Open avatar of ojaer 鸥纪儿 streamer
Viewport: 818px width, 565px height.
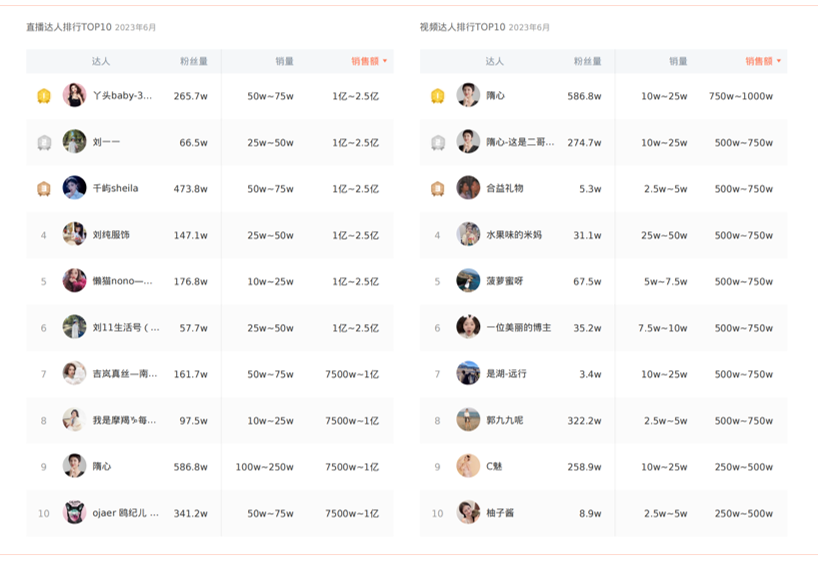tap(75, 512)
